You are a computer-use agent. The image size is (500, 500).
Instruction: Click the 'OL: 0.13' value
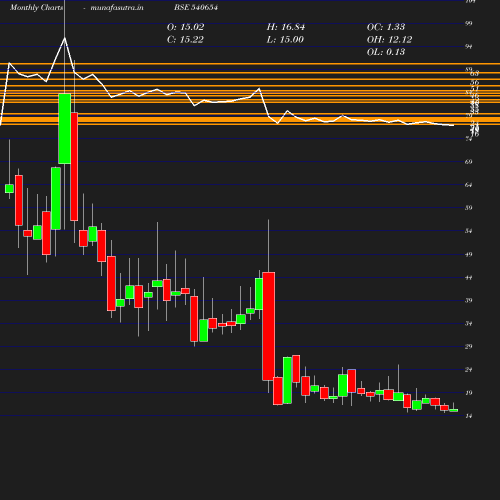point(386,52)
